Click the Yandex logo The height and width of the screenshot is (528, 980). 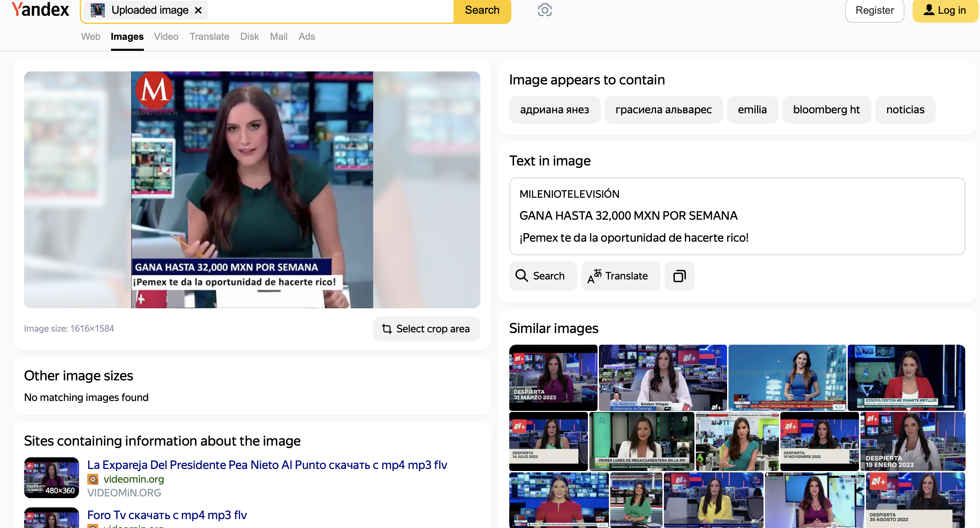pyautogui.click(x=40, y=10)
